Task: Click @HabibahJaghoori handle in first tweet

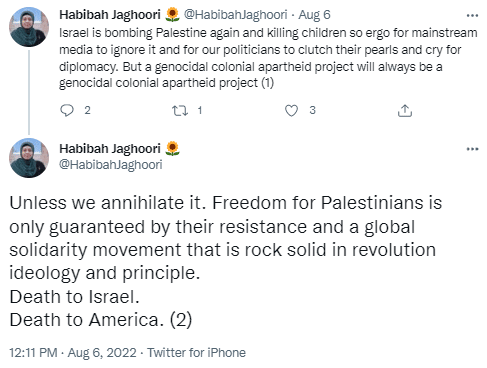Action: (235, 15)
